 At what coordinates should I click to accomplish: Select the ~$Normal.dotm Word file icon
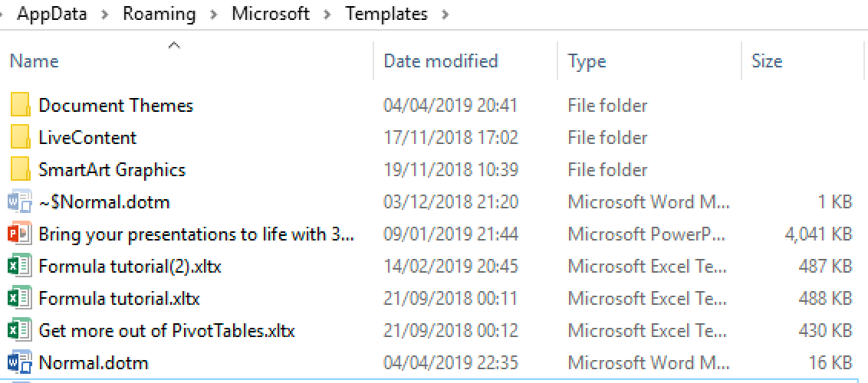[x=20, y=201]
